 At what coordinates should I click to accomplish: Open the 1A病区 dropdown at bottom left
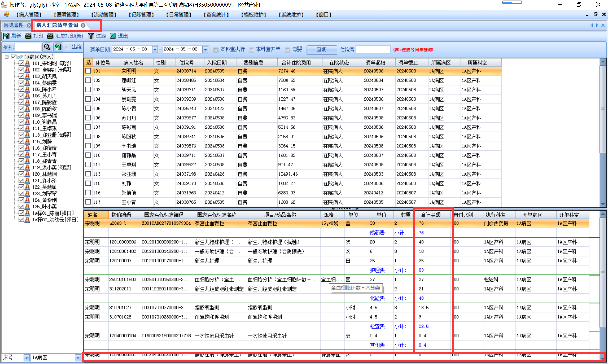coord(78,358)
